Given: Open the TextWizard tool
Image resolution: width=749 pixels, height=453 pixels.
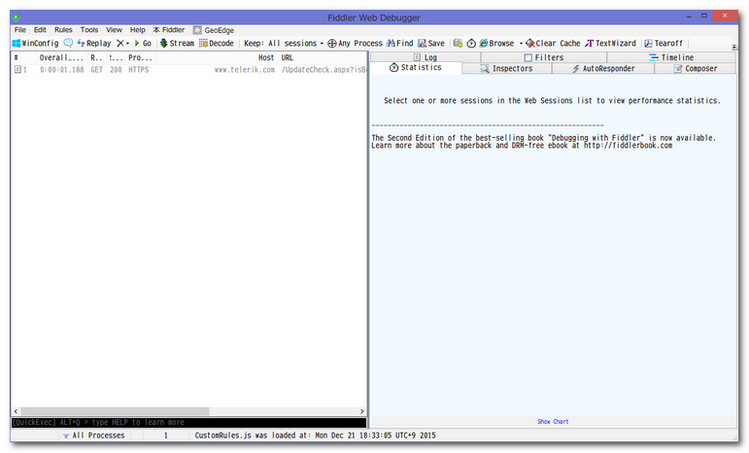Looking at the screenshot, I should click(x=610, y=43).
